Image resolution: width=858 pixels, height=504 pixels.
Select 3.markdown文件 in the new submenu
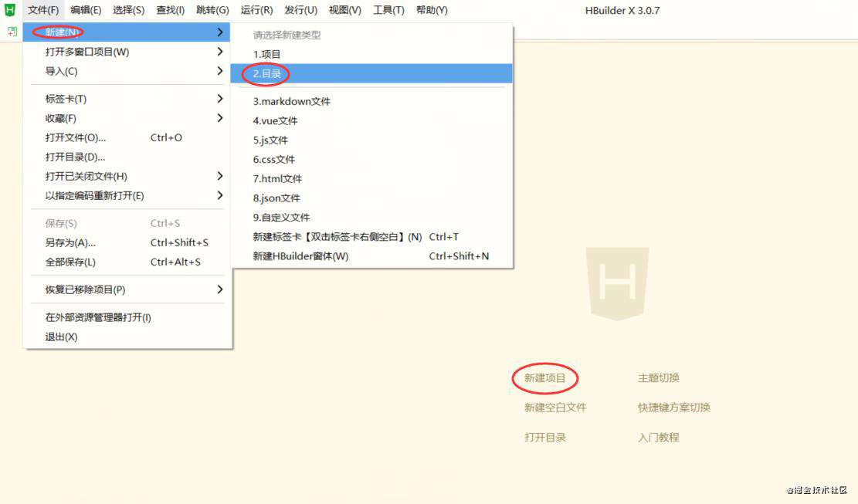coord(371,102)
